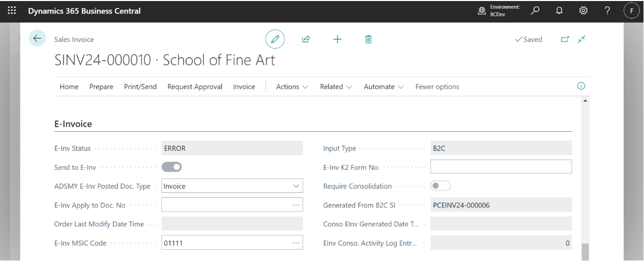
Task: Expand the Related menu
Action: [336, 86]
